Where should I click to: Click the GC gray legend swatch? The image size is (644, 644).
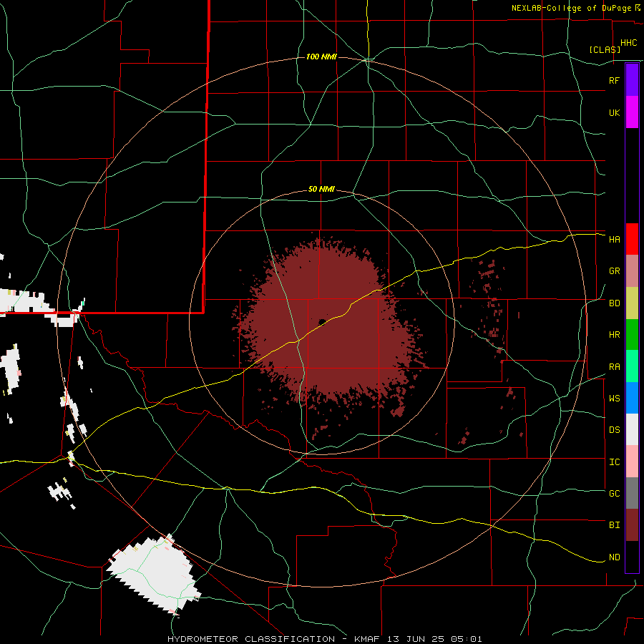[632, 493]
